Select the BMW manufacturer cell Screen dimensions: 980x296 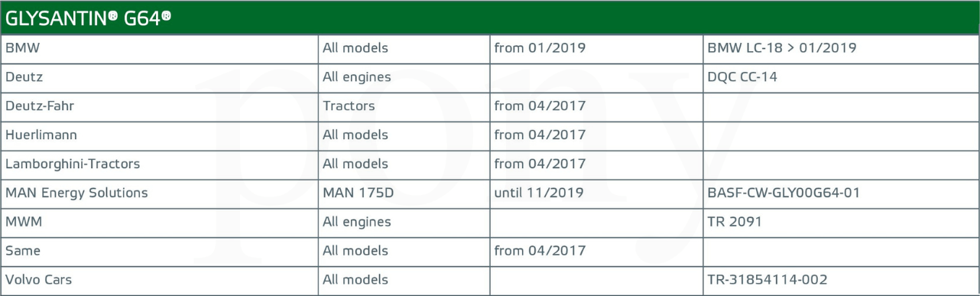pyautogui.click(x=159, y=48)
